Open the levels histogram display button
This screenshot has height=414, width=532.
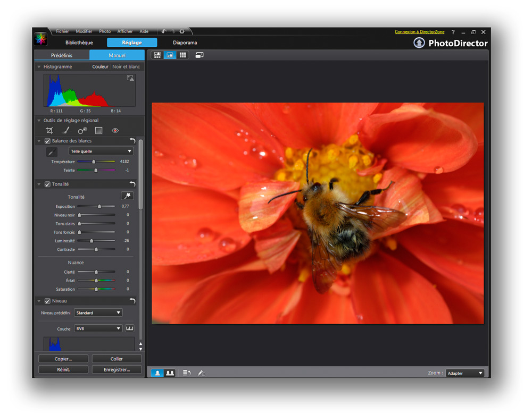(x=130, y=328)
